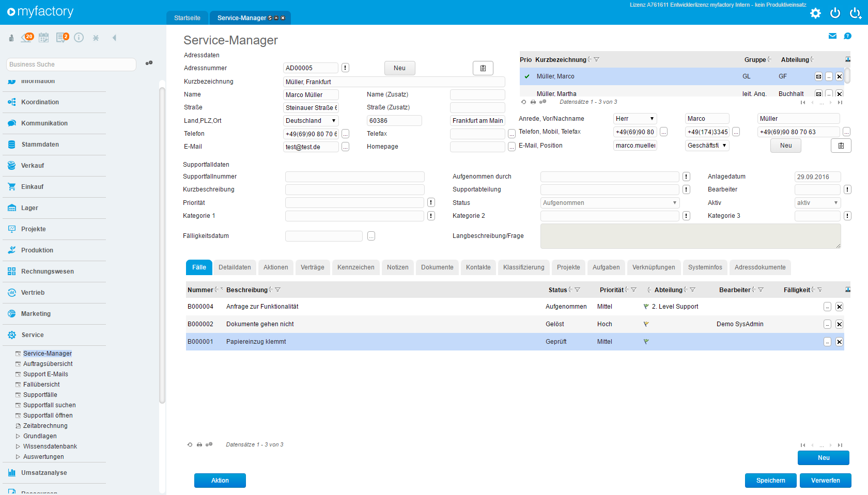The height and width of the screenshot is (495, 868).
Task: Switch to the Detaildaten tab
Action: pyautogui.click(x=235, y=267)
